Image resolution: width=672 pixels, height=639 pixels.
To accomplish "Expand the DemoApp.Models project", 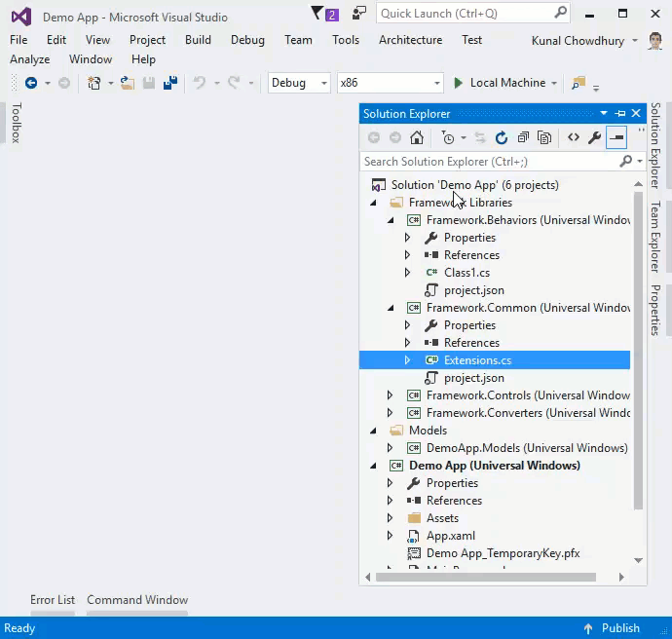I will pos(390,448).
